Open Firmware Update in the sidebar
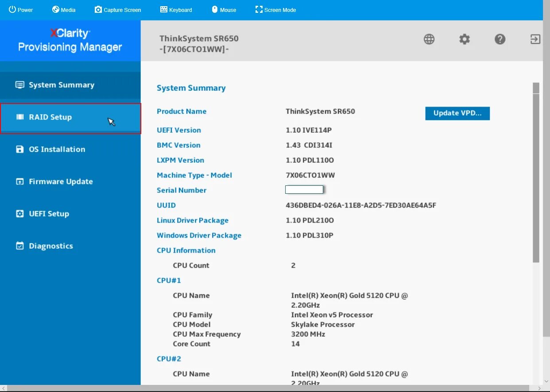The image size is (550, 392). point(70,182)
